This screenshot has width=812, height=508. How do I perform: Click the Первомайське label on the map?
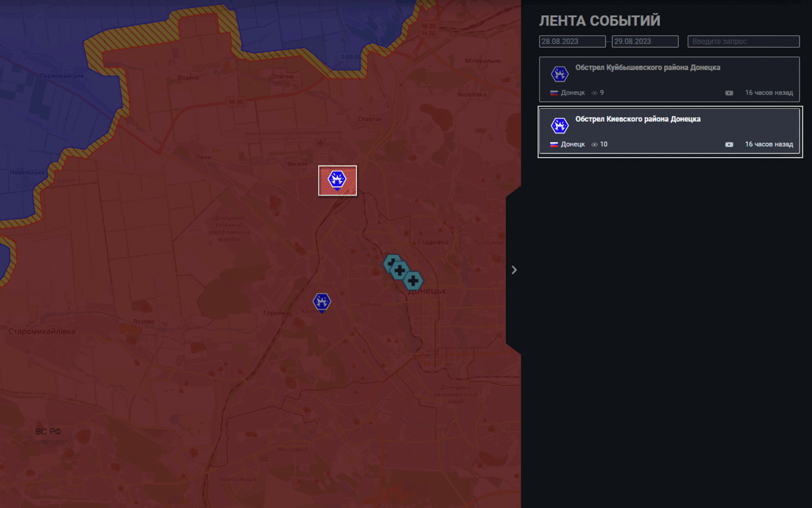point(62,76)
